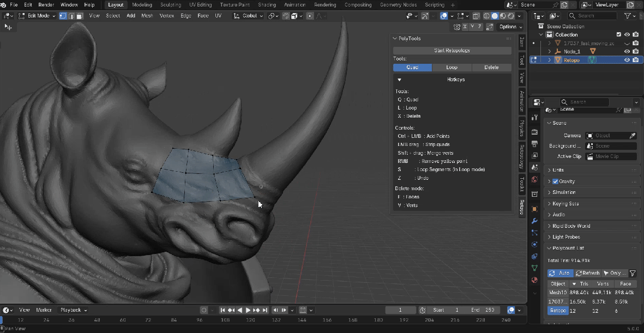Select vertex select mode icon
Viewport: 644px width, 333px height.
[x=63, y=16]
